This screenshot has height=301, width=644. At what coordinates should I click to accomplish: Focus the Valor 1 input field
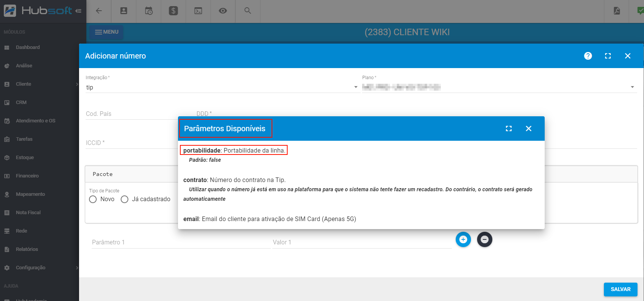click(362, 242)
